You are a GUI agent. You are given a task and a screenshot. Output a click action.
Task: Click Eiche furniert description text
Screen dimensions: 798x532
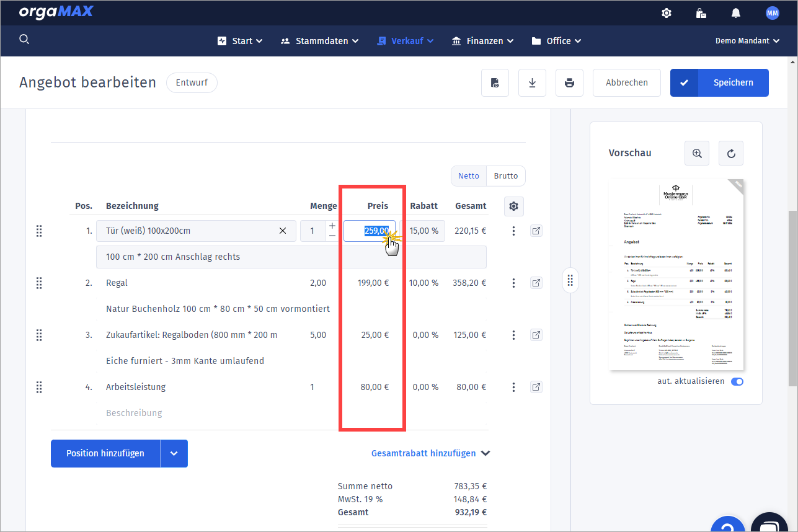click(185, 361)
